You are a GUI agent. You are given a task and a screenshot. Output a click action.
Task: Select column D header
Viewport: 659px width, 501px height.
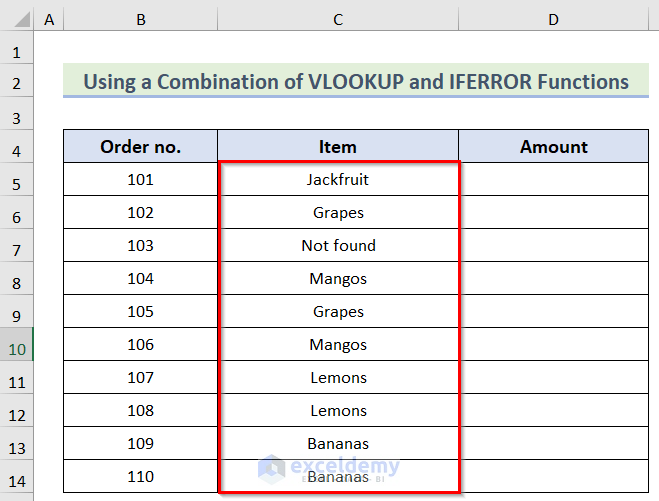(x=553, y=20)
